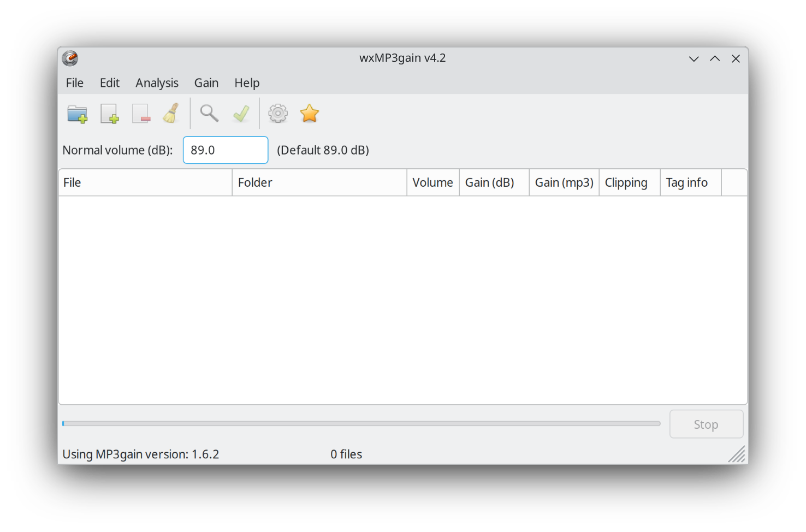Sort list by the Clipping column header
Screen dimensions: 806x532
click(x=626, y=182)
